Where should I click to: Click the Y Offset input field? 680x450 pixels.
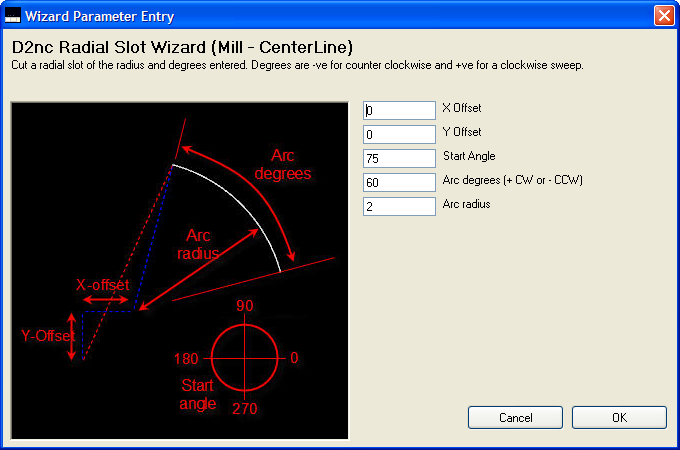399,134
